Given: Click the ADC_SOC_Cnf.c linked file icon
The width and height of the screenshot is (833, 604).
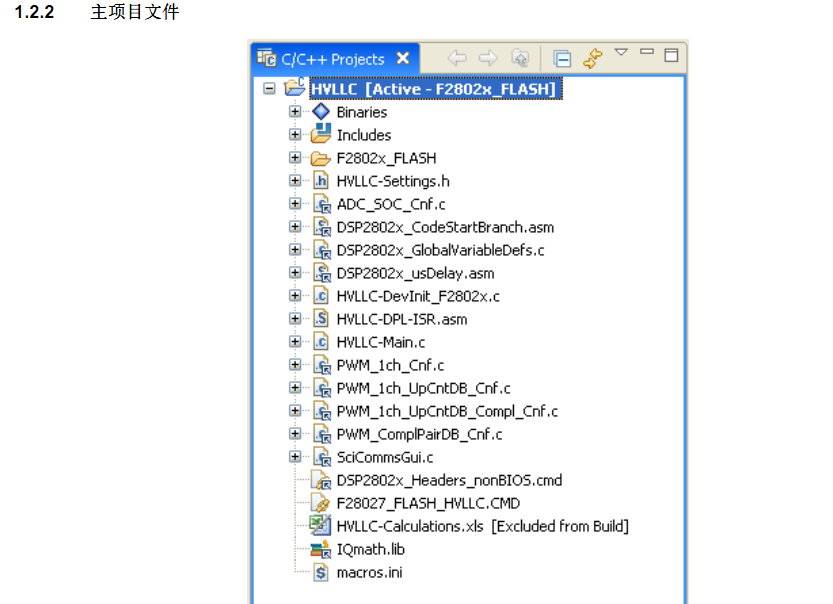Looking at the screenshot, I should (x=322, y=204).
